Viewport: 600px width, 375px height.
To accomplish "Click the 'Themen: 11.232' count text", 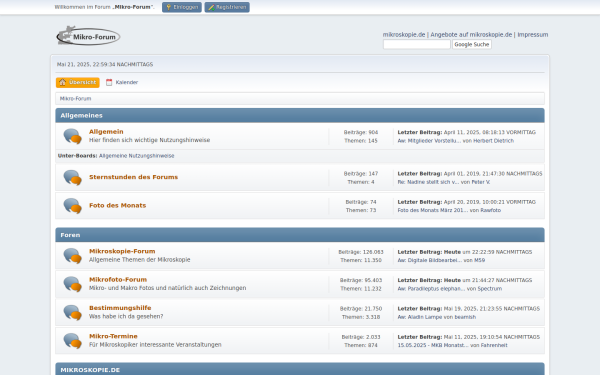I will tap(361, 289).
